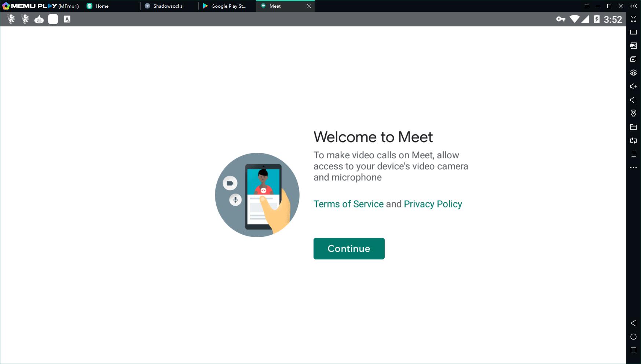Decrease volume with speaker minus icon
Screen dimensions: 641x364
(x=633, y=100)
